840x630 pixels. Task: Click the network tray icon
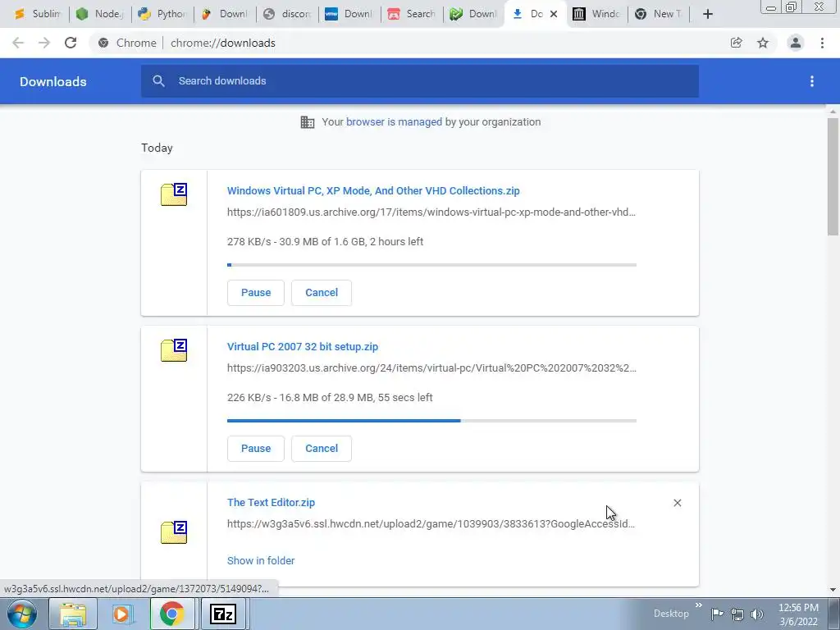(x=737, y=614)
